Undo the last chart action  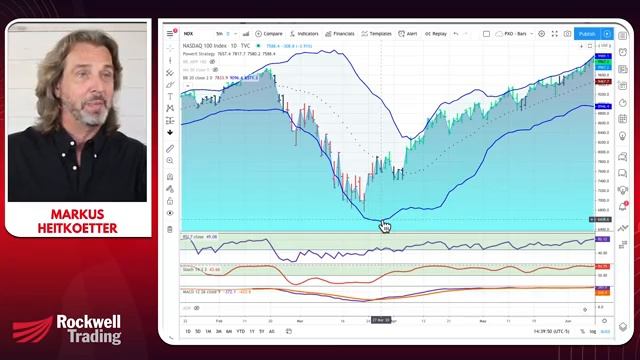pyautogui.click(x=456, y=33)
